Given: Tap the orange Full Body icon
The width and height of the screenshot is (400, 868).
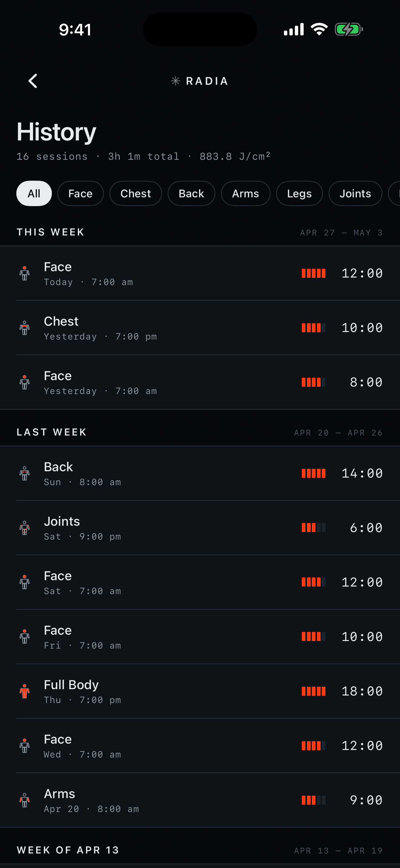Looking at the screenshot, I should click(x=25, y=691).
